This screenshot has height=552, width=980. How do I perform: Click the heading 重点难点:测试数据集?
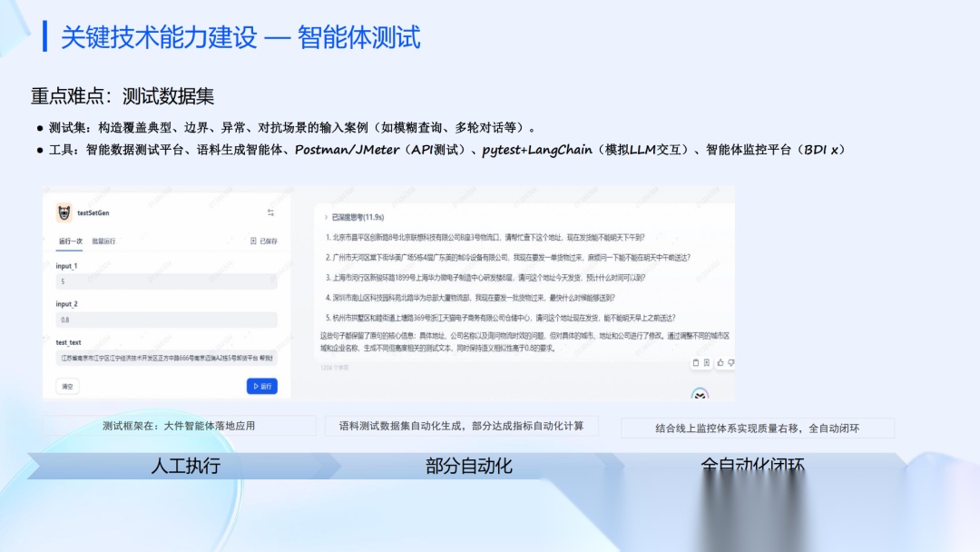tap(122, 95)
